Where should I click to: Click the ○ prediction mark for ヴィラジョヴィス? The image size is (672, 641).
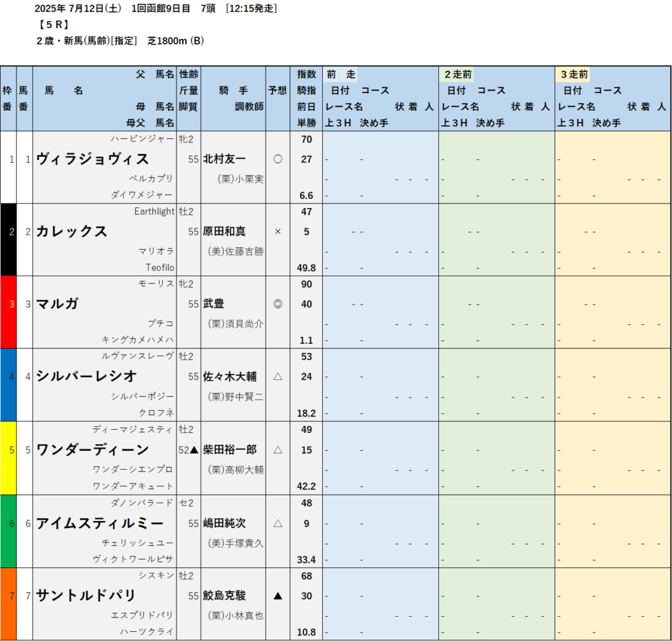coord(278,159)
